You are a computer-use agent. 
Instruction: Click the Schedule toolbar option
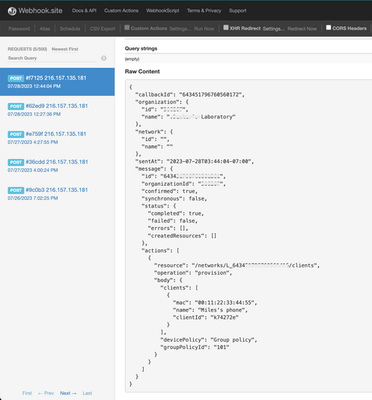[70, 29]
